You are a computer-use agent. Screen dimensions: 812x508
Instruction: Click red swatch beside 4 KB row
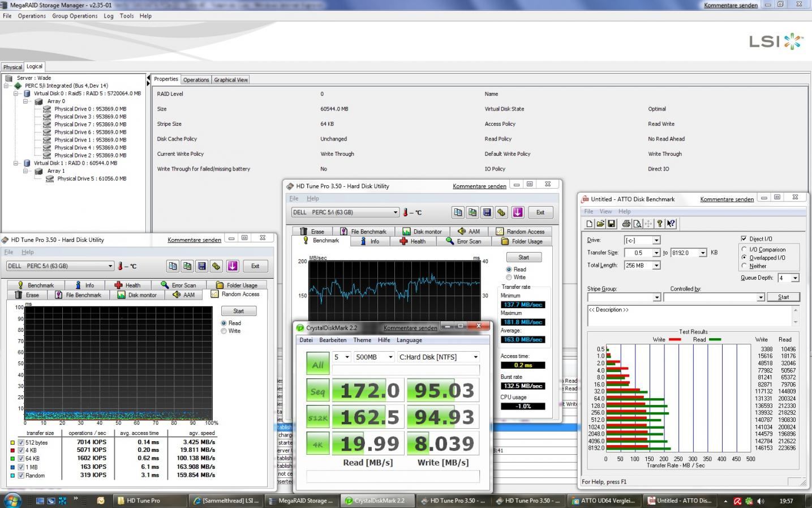(x=12, y=451)
